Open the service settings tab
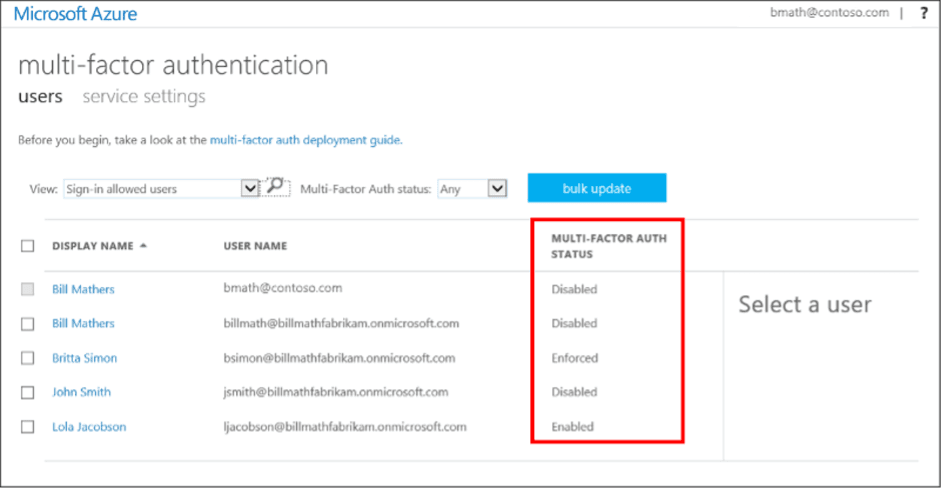The image size is (943, 489). point(144,97)
